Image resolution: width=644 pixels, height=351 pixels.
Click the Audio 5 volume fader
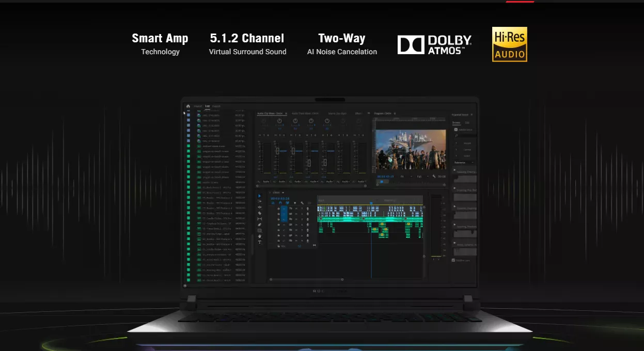325,163
